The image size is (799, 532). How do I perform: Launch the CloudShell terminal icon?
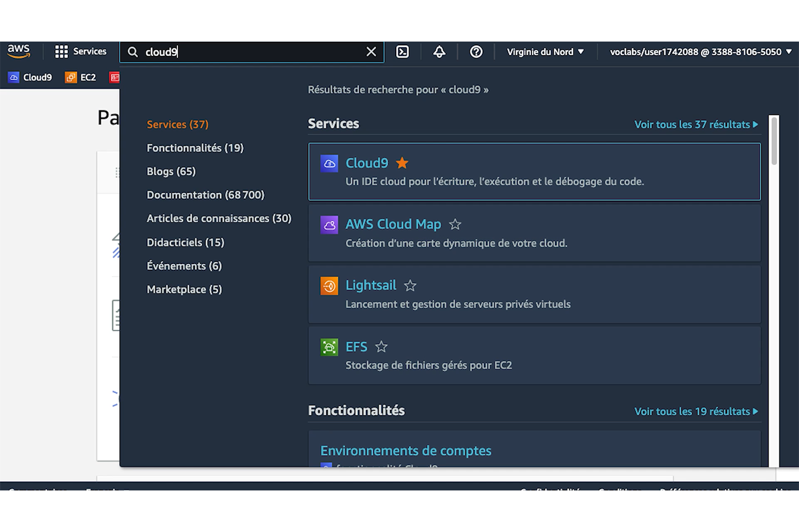point(402,52)
